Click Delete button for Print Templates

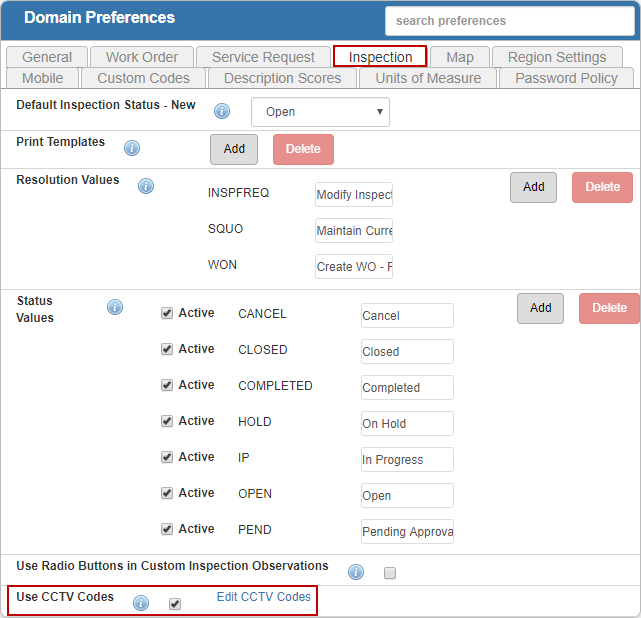point(303,150)
